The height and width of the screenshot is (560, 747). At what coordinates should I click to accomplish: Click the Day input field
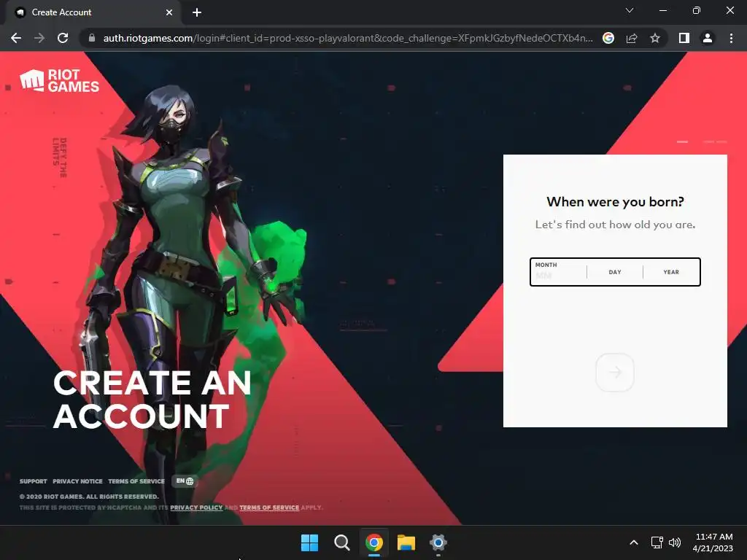coord(614,272)
